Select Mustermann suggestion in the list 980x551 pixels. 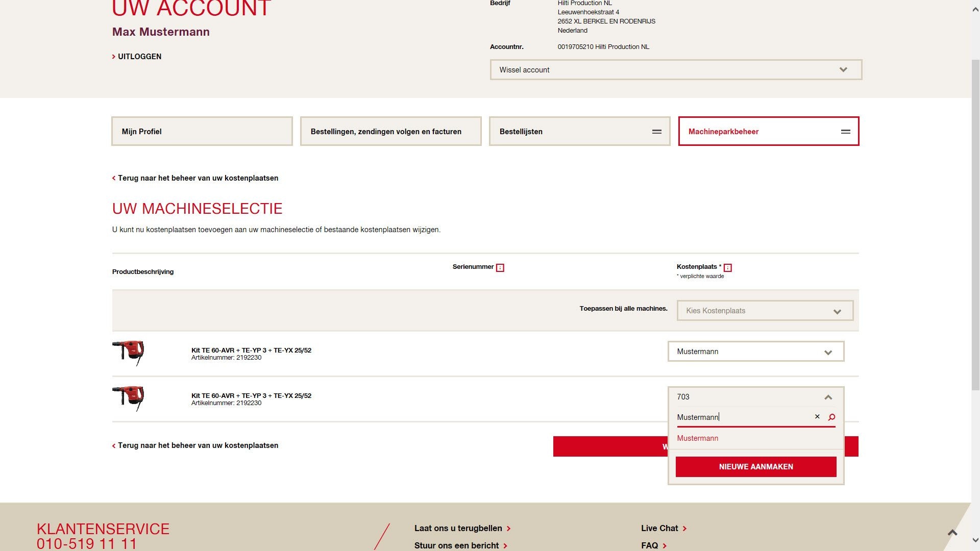pyautogui.click(x=698, y=438)
